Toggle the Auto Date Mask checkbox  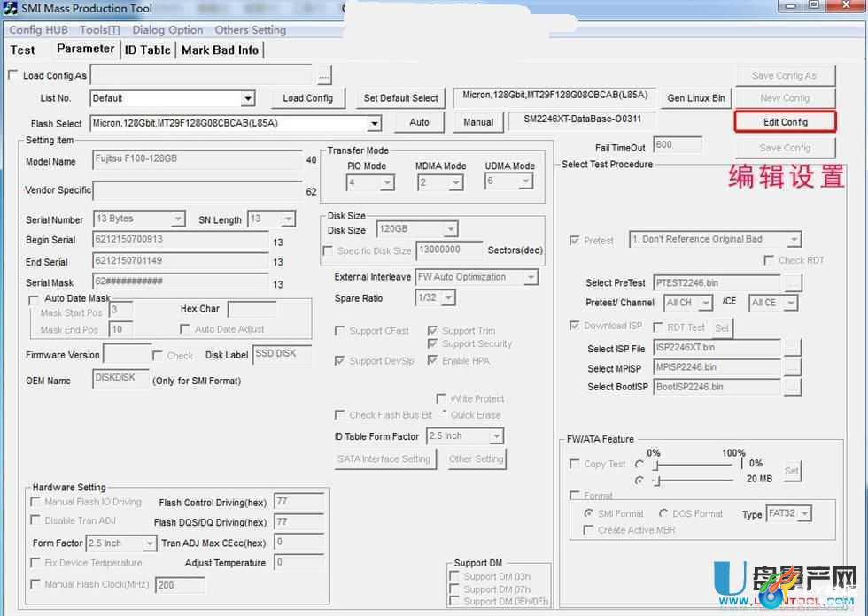pos(34,300)
